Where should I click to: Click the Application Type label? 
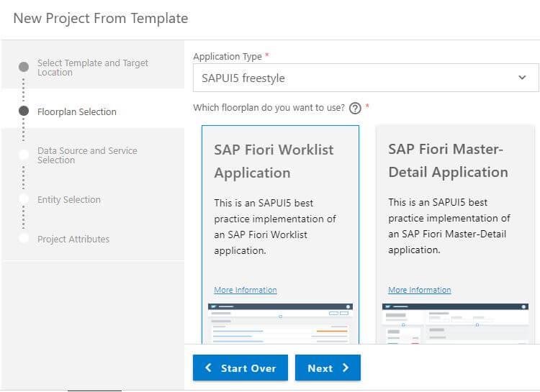point(228,56)
